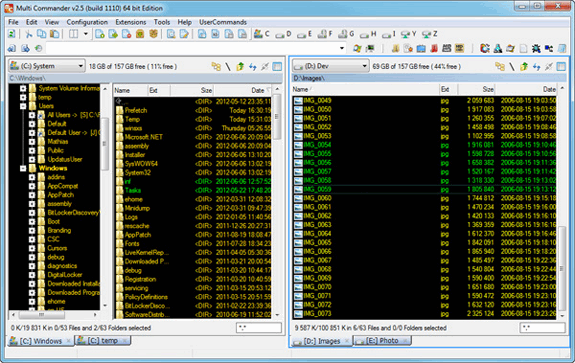Viewport: 575px width, 363px height.
Task: Click right panel green up-folder icon
Action: [524, 66]
